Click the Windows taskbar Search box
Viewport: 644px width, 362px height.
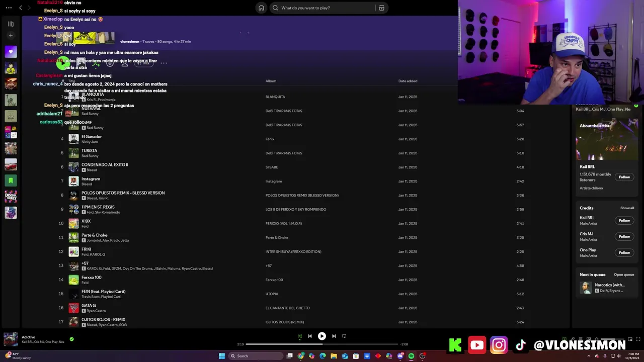click(x=256, y=356)
